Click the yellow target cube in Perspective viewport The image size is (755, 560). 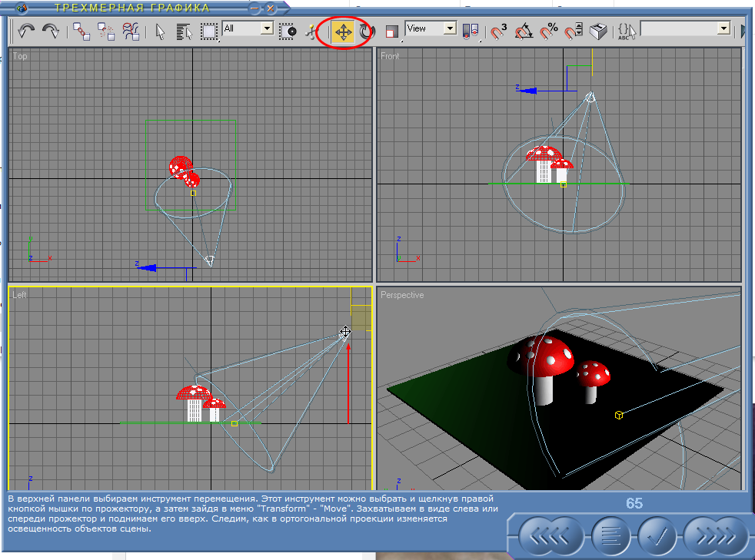click(x=619, y=415)
